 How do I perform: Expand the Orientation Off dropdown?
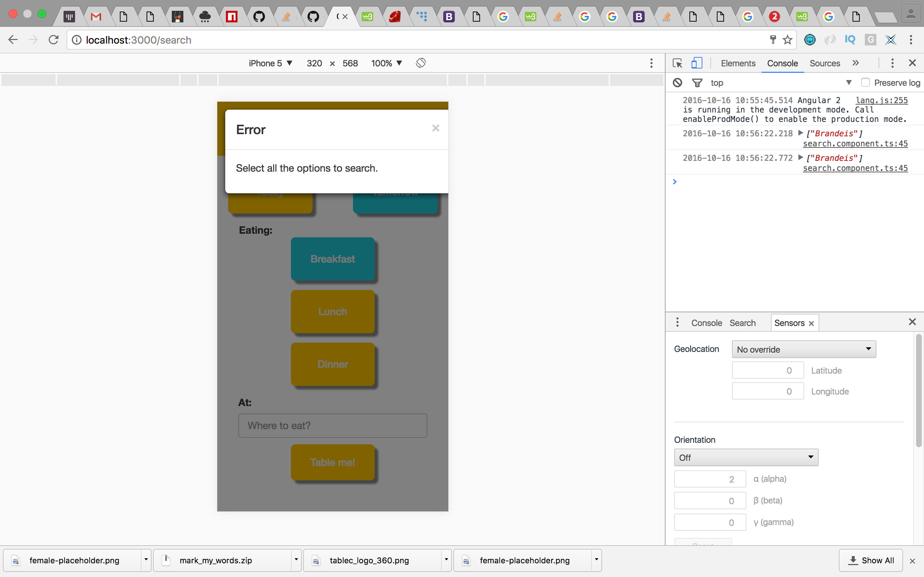coord(746,457)
